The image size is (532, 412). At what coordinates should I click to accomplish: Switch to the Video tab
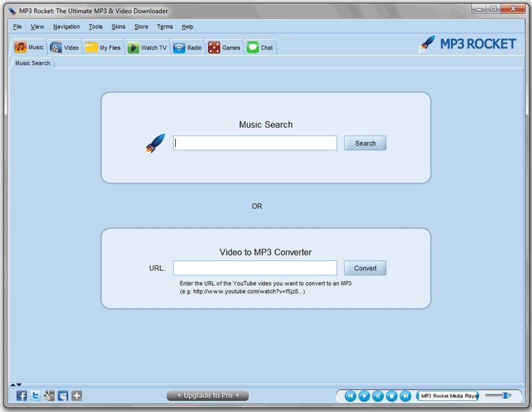[65, 47]
